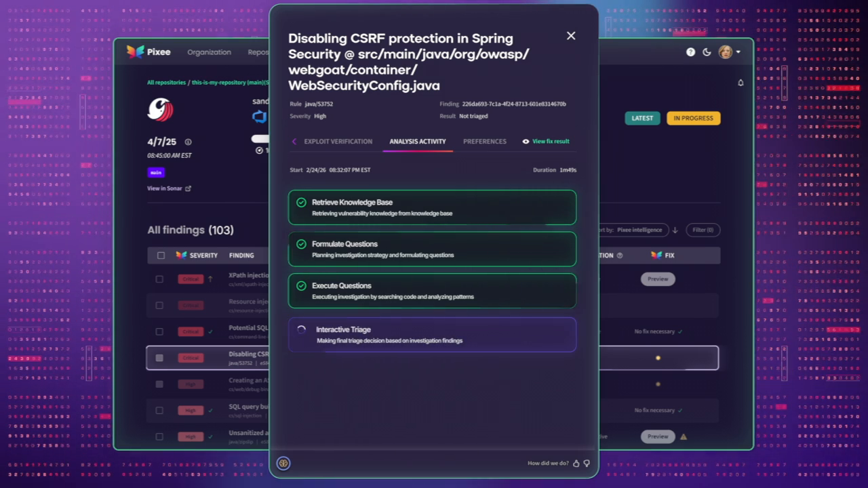Click the green check on Execute Questions
The height and width of the screenshot is (488, 868).
click(x=301, y=286)
